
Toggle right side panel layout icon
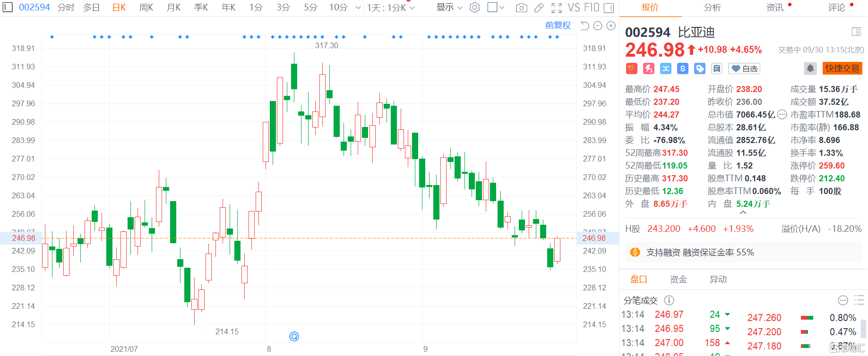coord(609,8)
